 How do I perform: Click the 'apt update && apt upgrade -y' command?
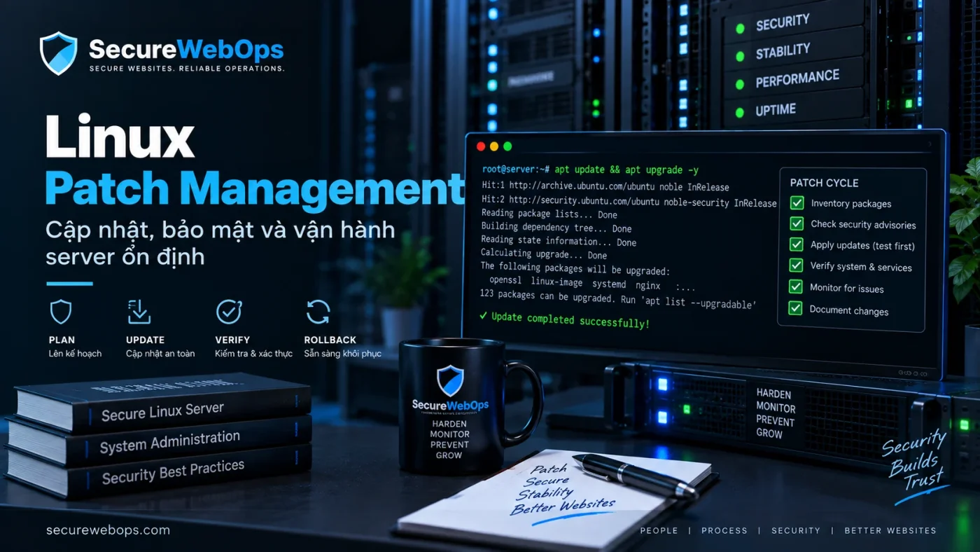(x=626, y=170)
